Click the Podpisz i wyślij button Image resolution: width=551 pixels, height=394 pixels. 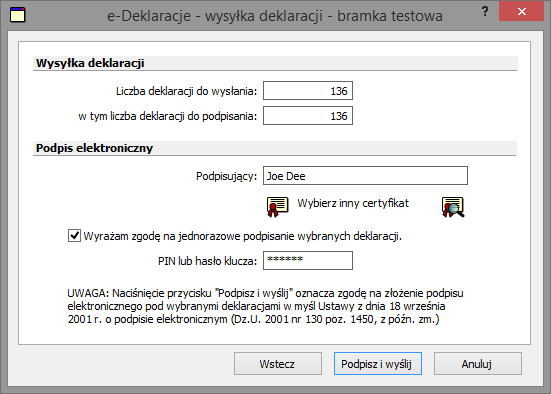[x=377, y=364]
